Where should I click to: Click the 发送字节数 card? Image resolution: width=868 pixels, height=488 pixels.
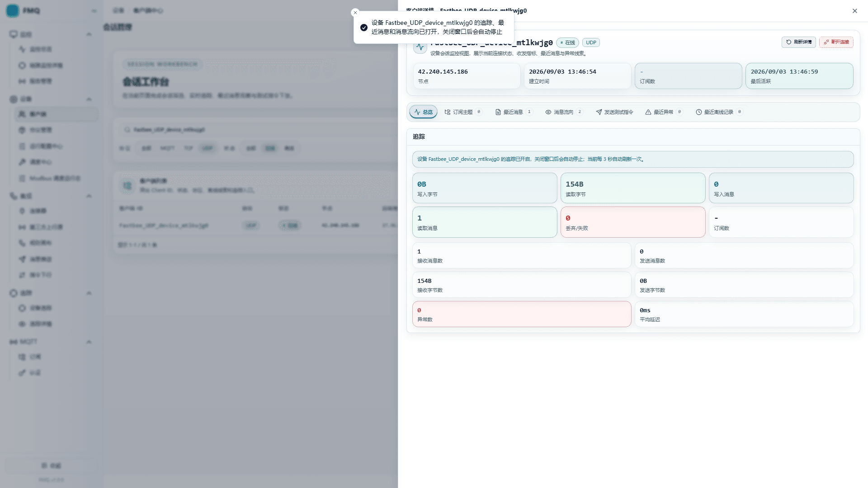point(744,285)
